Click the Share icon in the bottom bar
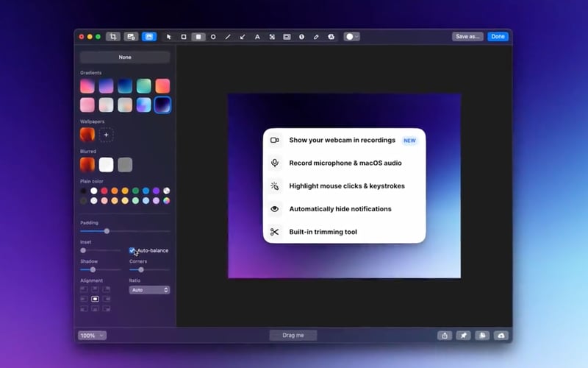Screen dimensions: 588x368 [445, 336]
